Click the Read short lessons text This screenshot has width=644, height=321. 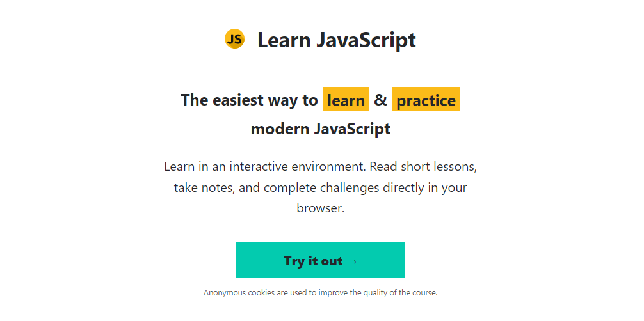pyautogui.click(x=423, y=167)
